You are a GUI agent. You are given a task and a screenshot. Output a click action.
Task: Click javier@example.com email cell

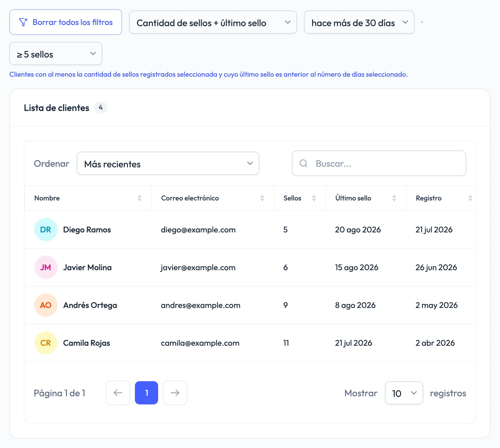point(198,268)
